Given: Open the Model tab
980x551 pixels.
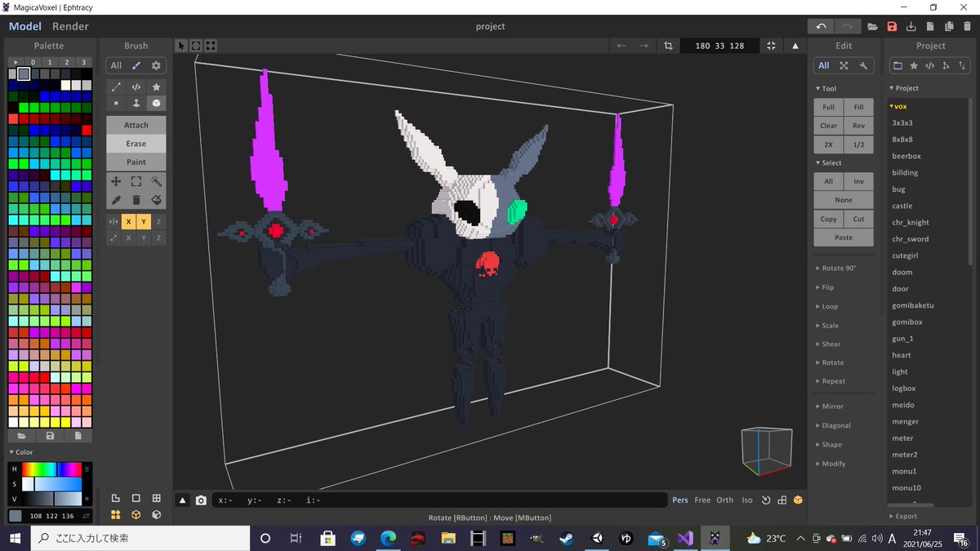Looking at the screenshot, I should (25, 26).
